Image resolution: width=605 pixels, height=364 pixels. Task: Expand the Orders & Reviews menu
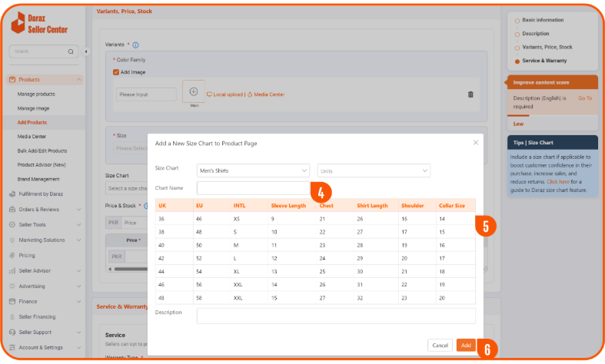pos(79,209)
